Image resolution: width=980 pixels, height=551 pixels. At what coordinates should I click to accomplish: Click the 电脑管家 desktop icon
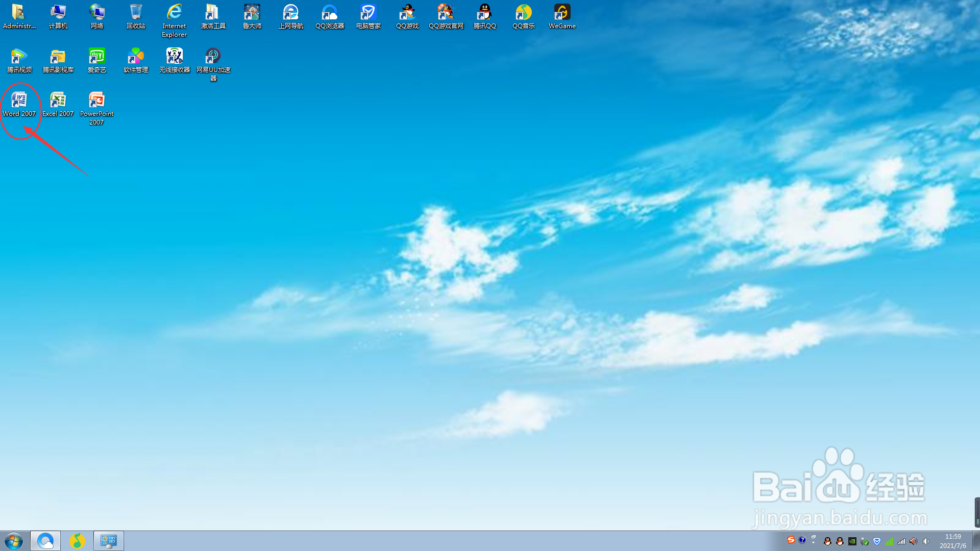click(x=368, y=13)
